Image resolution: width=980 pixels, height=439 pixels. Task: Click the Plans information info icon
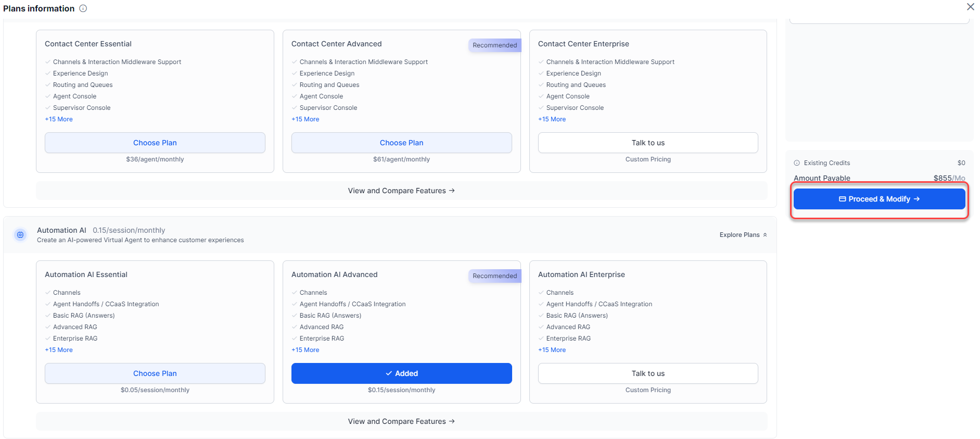pyautogui.click(x=83, y=8)
